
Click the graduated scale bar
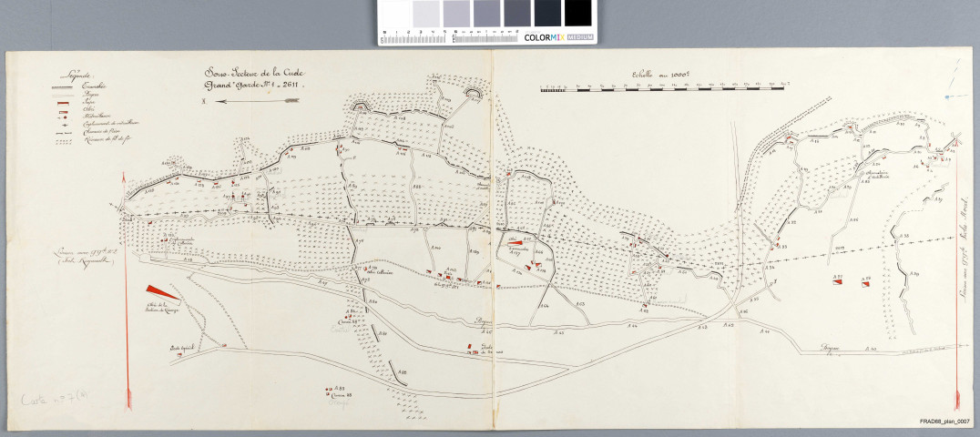(665, 90)
